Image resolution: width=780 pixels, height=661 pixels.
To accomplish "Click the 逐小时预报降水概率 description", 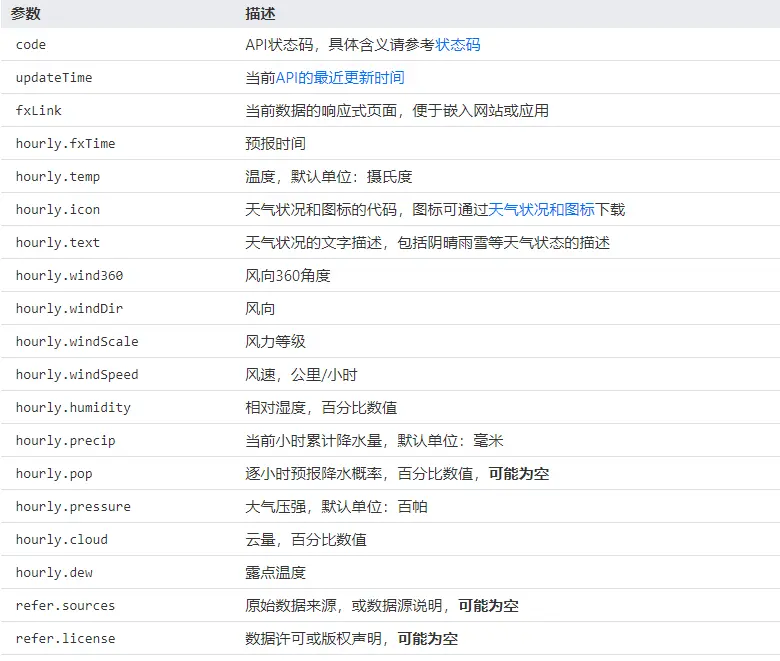I will [397, 473].
